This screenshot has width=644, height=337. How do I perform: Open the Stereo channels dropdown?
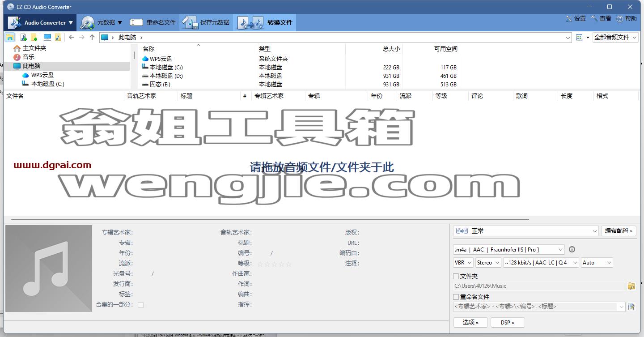tap(488, 263)
